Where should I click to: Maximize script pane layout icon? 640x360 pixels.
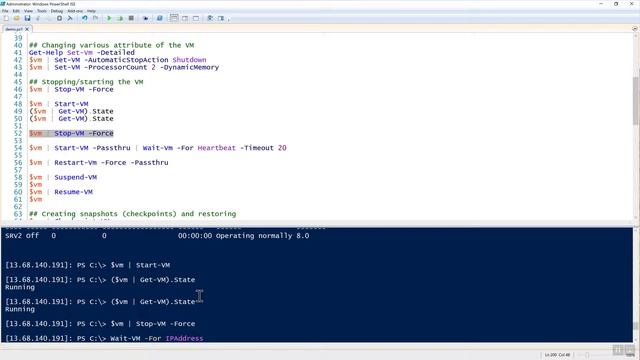[196, 18]
